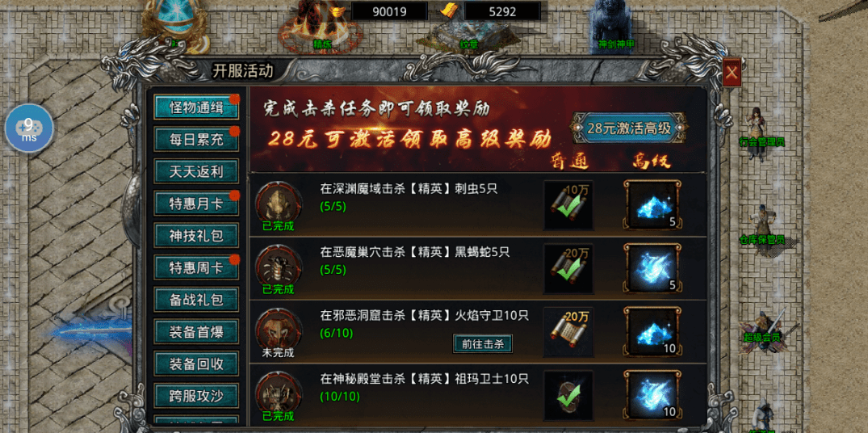Select the blue crystal premium reward for 刺虫
The height and width of the screenshot is (433, 868).
(652, 205)
